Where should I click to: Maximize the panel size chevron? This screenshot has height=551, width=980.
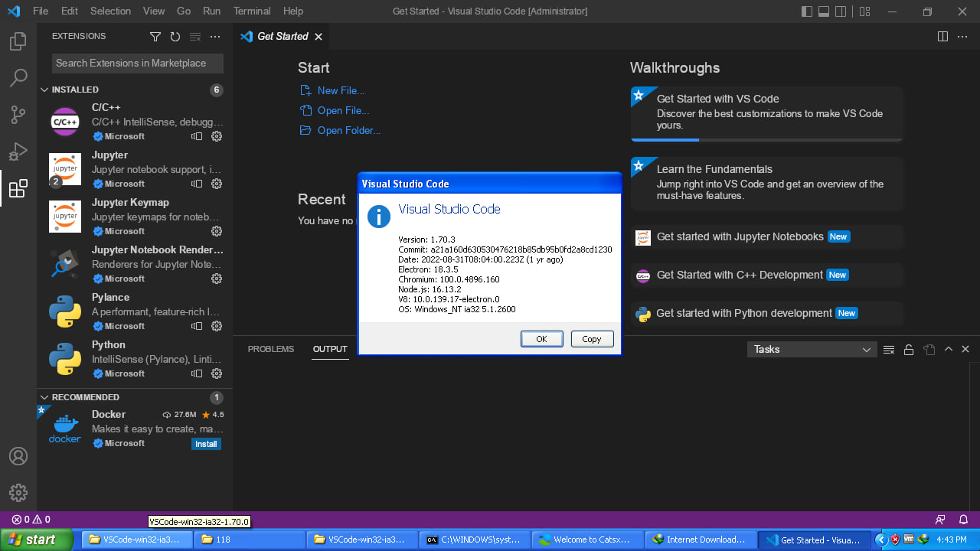pos(949,349)
